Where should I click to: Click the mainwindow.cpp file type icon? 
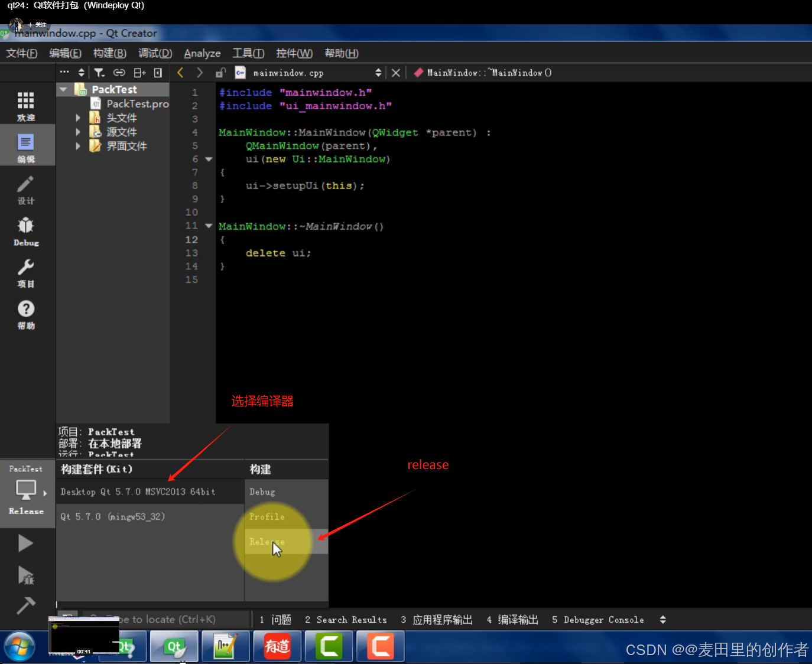[x=241, y=73]
